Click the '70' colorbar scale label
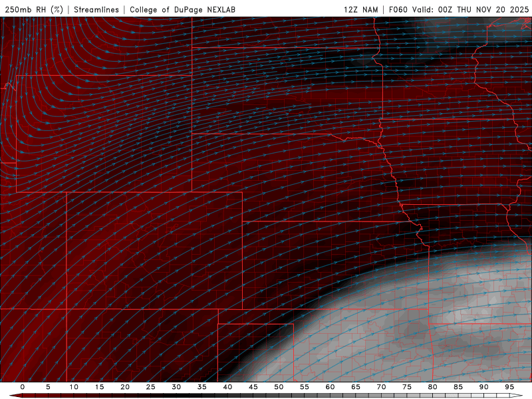The image size is (532, 399). click(x=381, y=387)
